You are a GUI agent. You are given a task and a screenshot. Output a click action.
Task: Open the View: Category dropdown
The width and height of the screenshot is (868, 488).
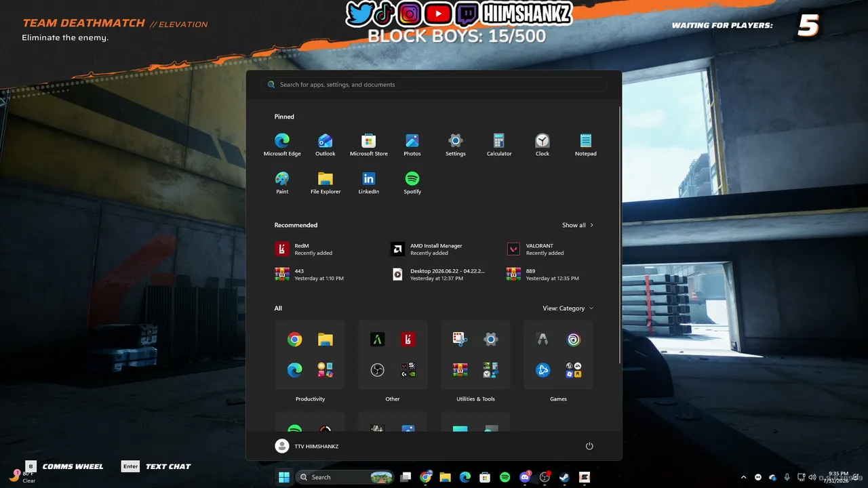pyautogui.click(x=568, y=308)
